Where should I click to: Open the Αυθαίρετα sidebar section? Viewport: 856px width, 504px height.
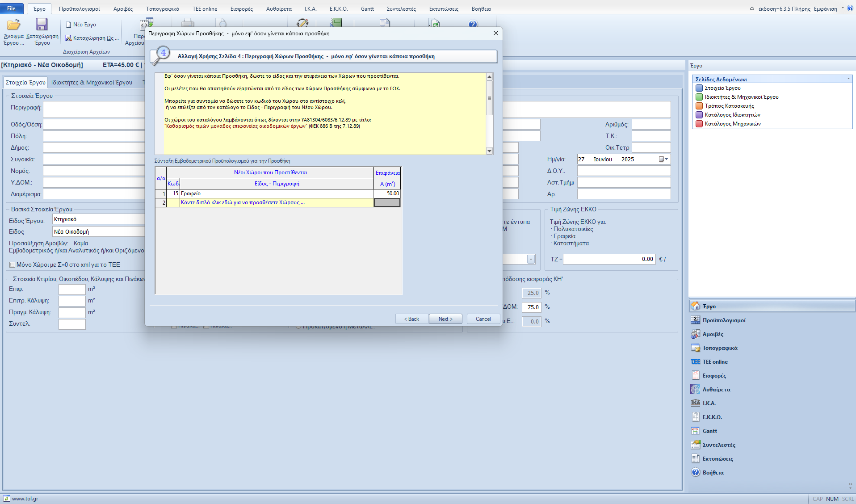[x=716, y=390]
